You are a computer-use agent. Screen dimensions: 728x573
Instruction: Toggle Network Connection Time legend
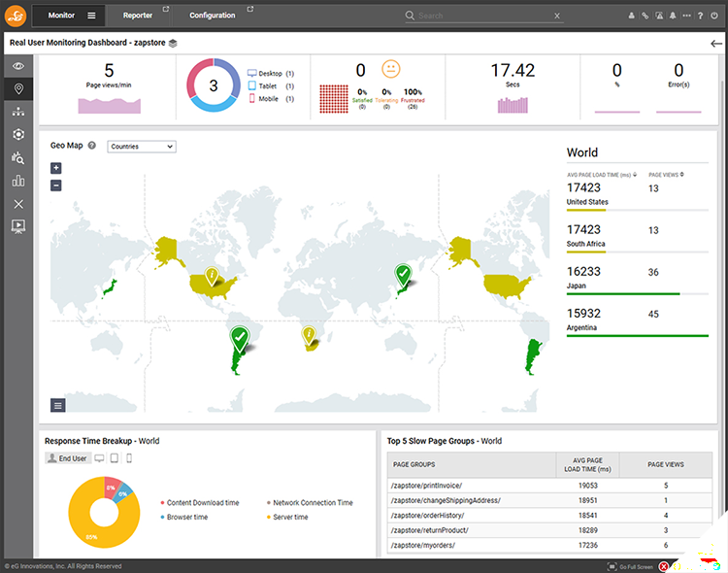pos(310,503)
